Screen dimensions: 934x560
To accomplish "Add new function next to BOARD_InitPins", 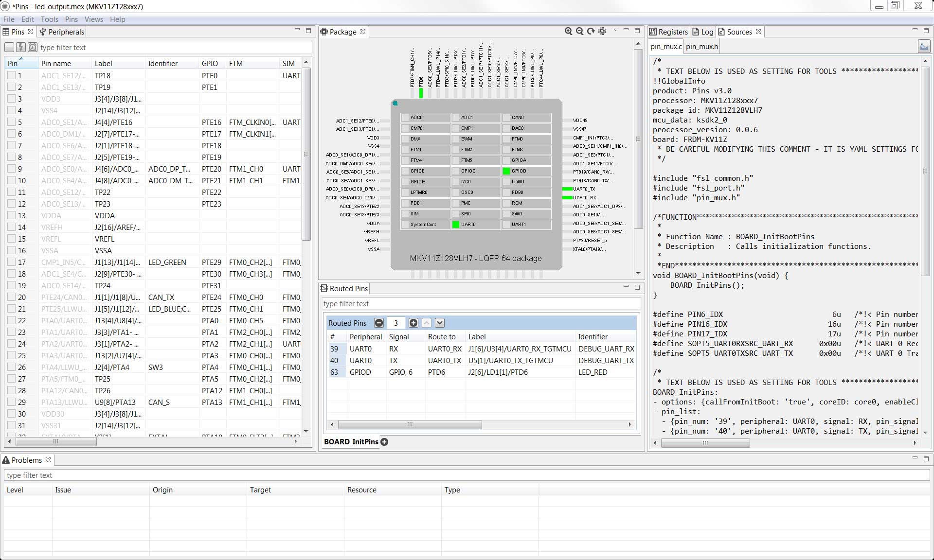I will (384, 442).
